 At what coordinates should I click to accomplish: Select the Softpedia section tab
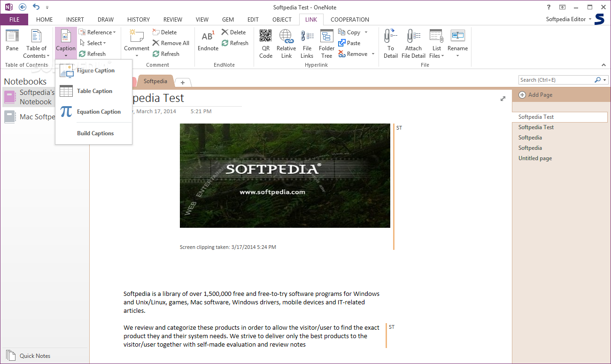pyautogui.click(x=155, y=81)
